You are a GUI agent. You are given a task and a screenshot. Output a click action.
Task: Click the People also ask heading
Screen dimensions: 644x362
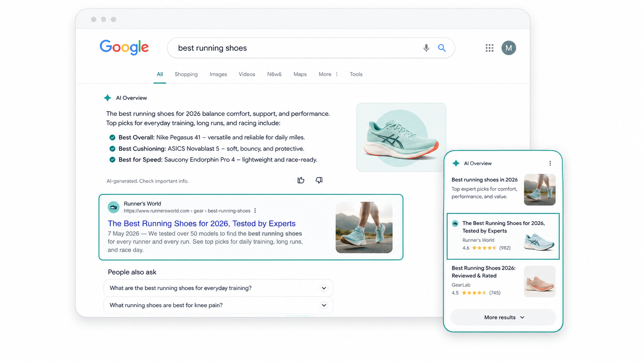[x=132, y=272]
